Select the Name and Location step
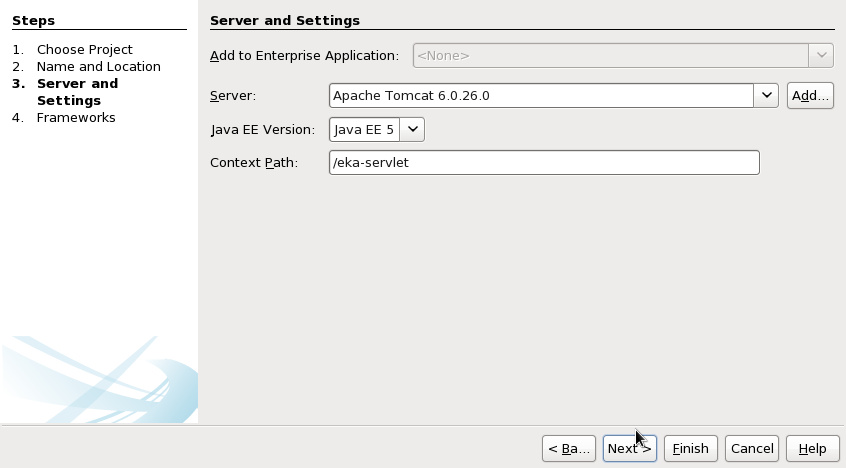The height and width of the screenshot is (468, 846). 99,66
